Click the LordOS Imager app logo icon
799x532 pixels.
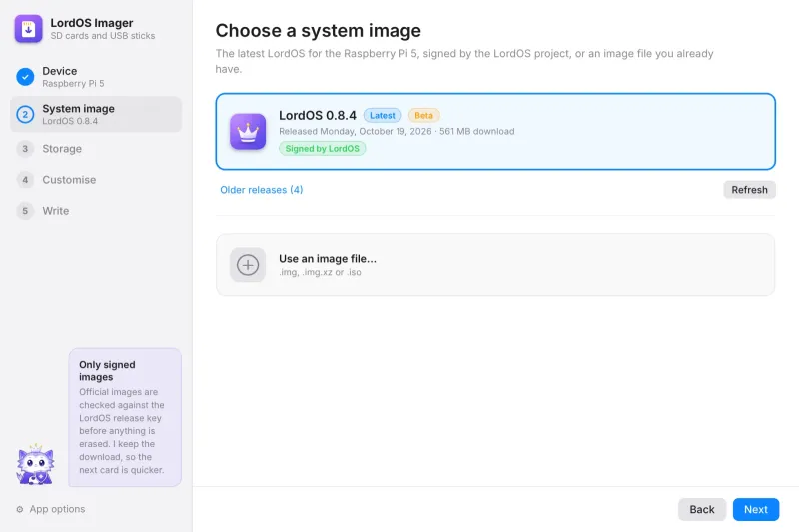(x=29, y=29)
